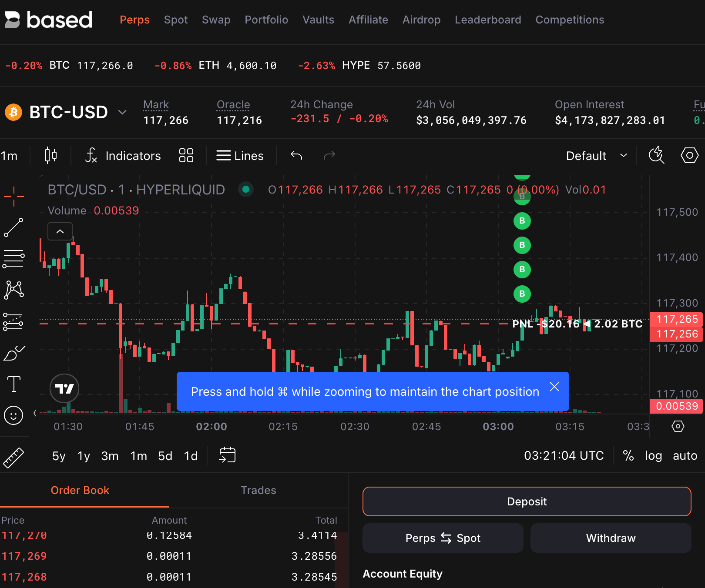Toggle the Lines menu

(x=240, y=156)
